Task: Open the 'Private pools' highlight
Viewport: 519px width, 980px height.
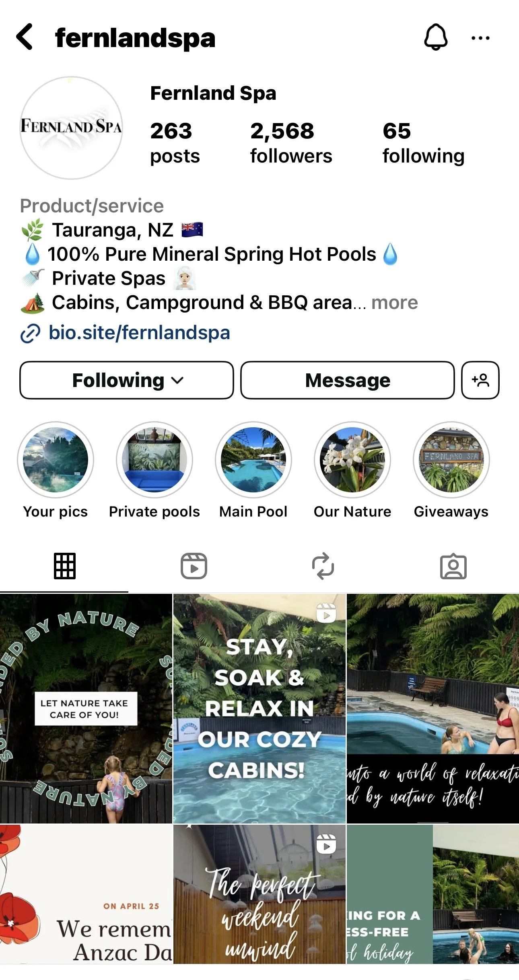Action: pyautogui.click(x=154, y=460)
